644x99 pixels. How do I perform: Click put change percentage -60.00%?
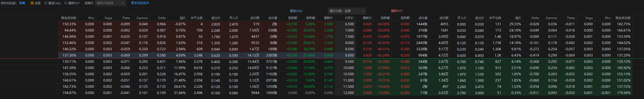click(x=383, y=24)
